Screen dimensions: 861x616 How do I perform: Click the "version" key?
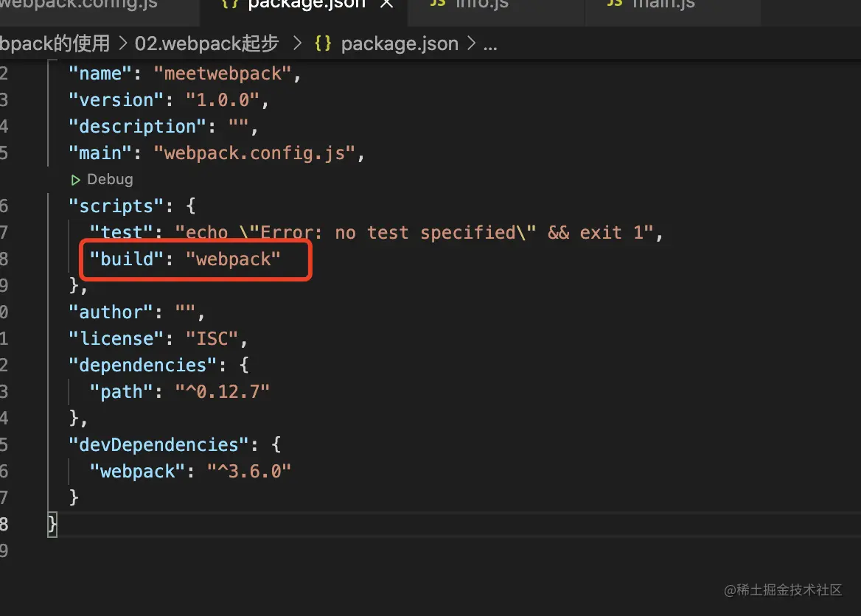click(116, 100)
